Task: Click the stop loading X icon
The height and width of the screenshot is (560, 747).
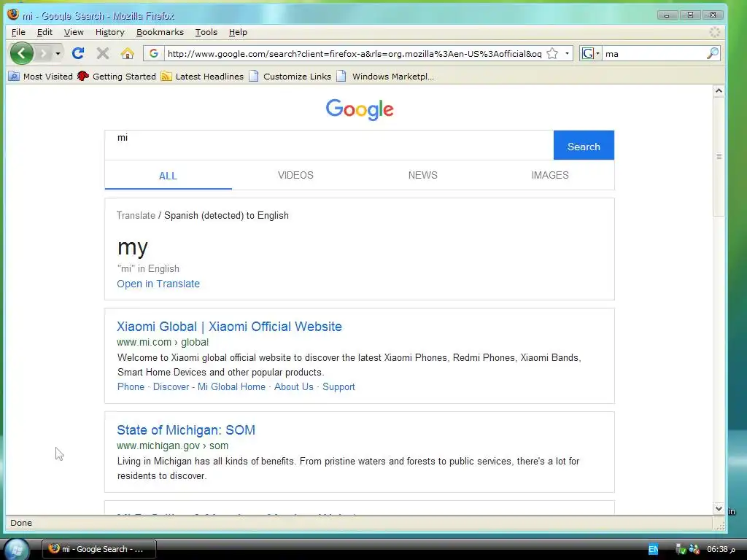Action: tap(102, 53)
